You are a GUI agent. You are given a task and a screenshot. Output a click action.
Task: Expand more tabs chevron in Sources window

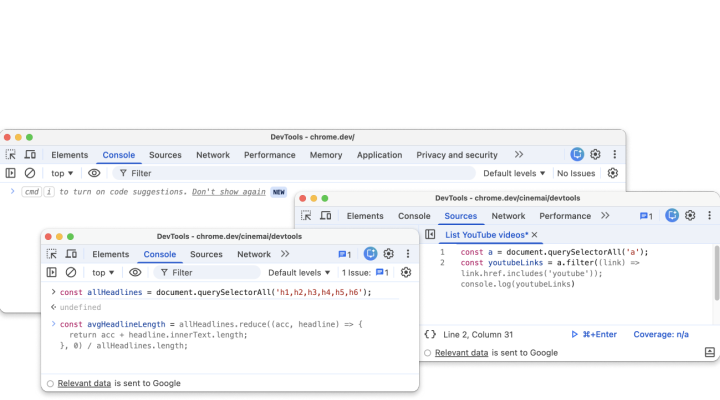[x=605, y=216]
